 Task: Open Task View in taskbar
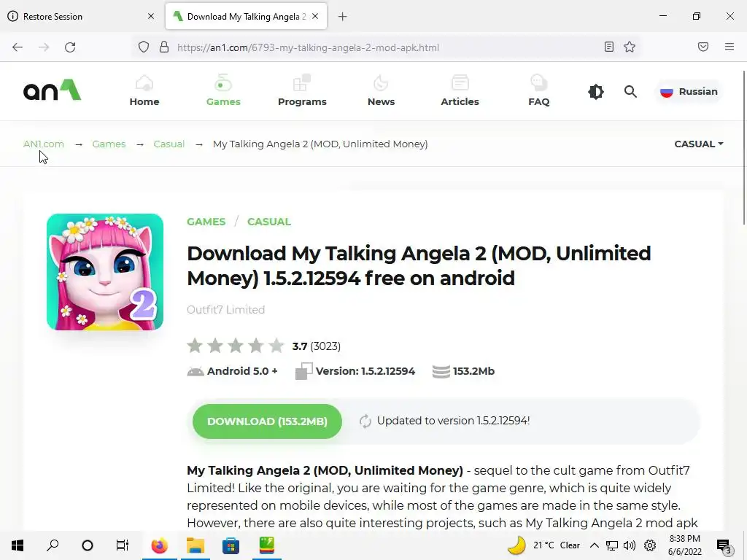coord(123,545)
